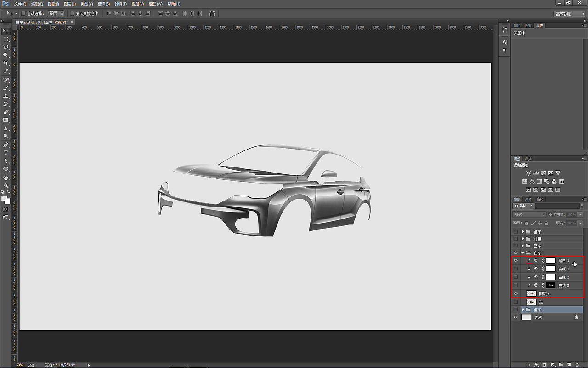Select the Magic Wand tool

point(6,55)
